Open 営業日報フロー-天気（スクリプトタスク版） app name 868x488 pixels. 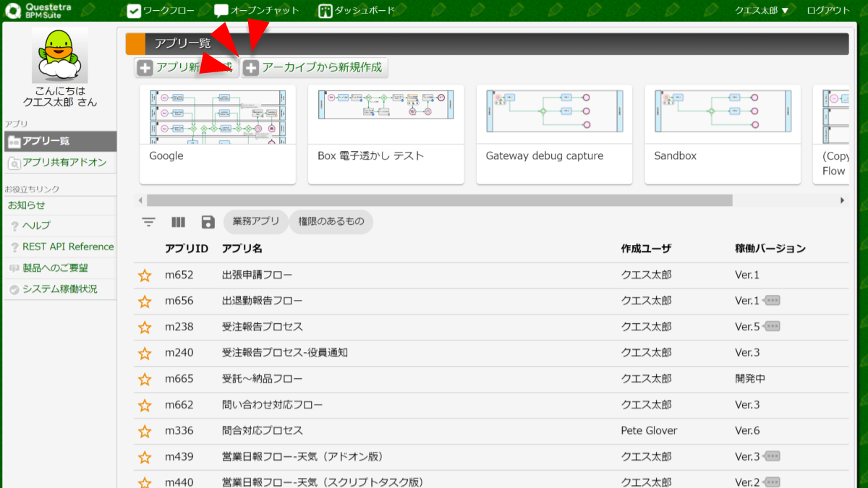point(323,482)
